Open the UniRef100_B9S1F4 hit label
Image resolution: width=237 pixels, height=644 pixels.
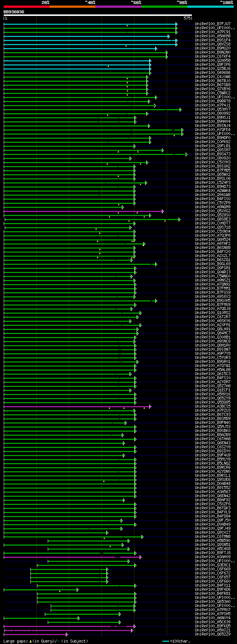[213, 40]
